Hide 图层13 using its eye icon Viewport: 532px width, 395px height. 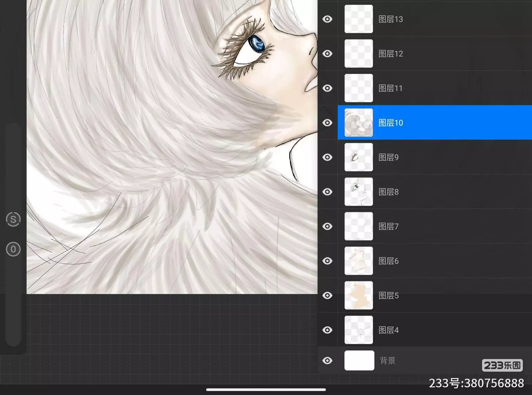pyautogui.click(x=328, y=19)
